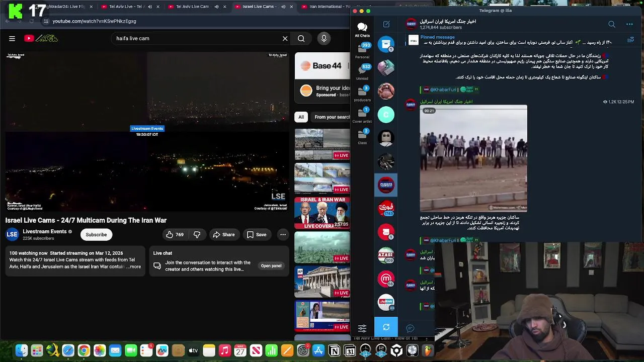Open the top @KhabarFuri link
The width and height of the screenshot is (644, 362).
click(x=443, y=89)
